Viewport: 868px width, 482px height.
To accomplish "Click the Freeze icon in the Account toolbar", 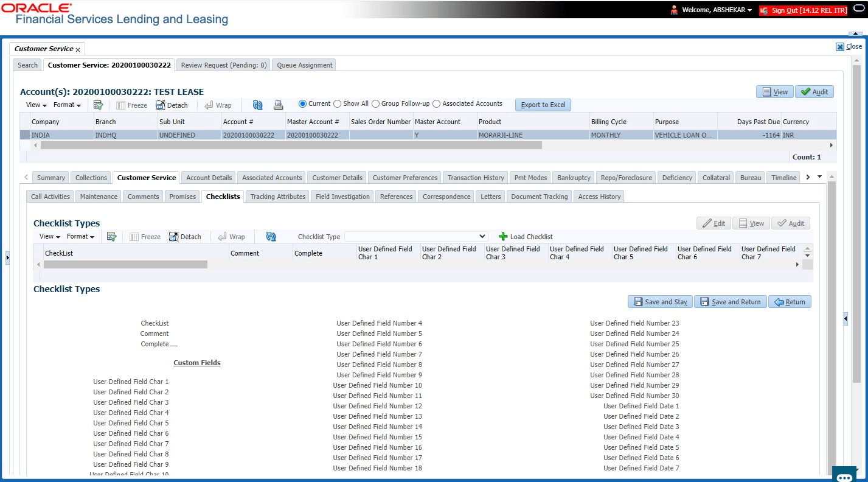I will point(121,105).
